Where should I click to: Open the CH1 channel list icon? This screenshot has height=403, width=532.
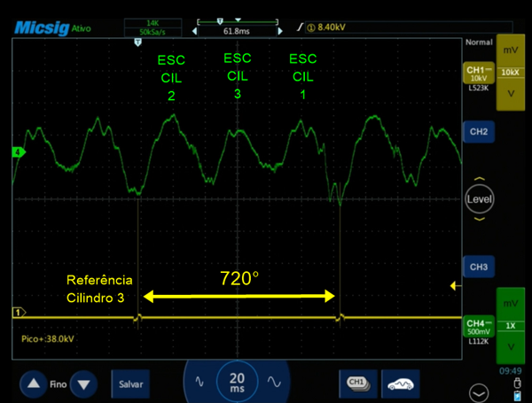pyautogui.click(x=357, y=383)
